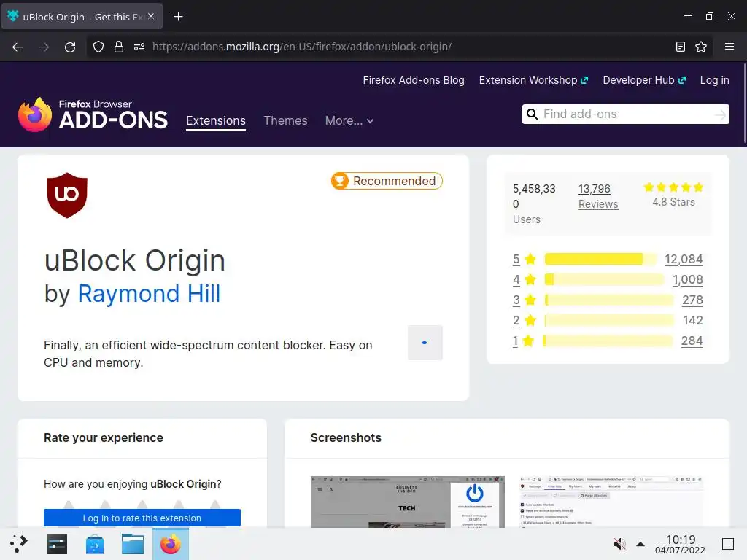Screen dimensions: 747x560
Task: Expand hidden system tray icons
Action: (x=640, y=544)
